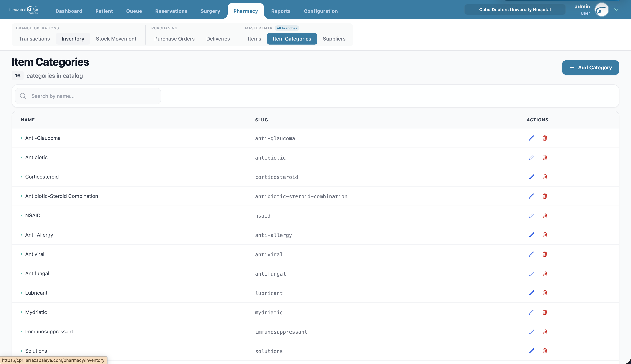Image resolution: width=631 pixels, height=364 pixels.
Task: Click the Mydriatic category name
Action: (x=36, y=312)
